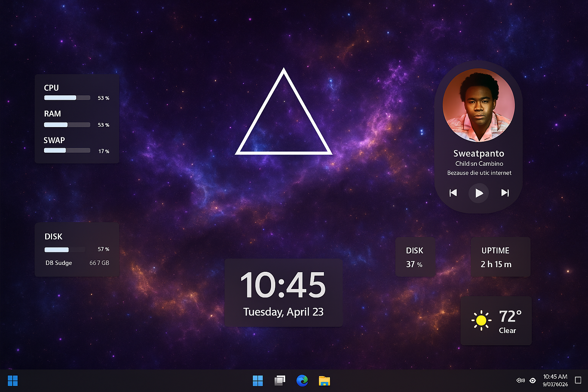Open Microsoft Edge from the taskbar
Viewport: 588px width, 392px height.
tap(302, 381)
